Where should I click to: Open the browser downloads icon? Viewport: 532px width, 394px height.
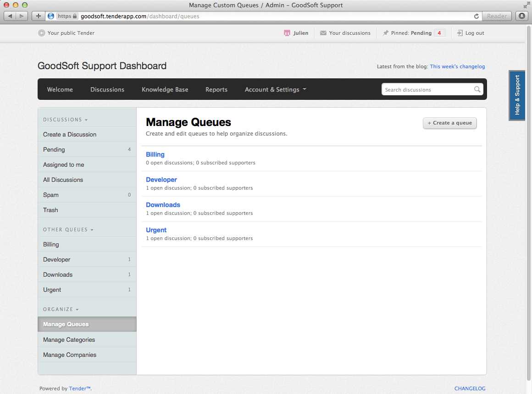tap(522, 16)
